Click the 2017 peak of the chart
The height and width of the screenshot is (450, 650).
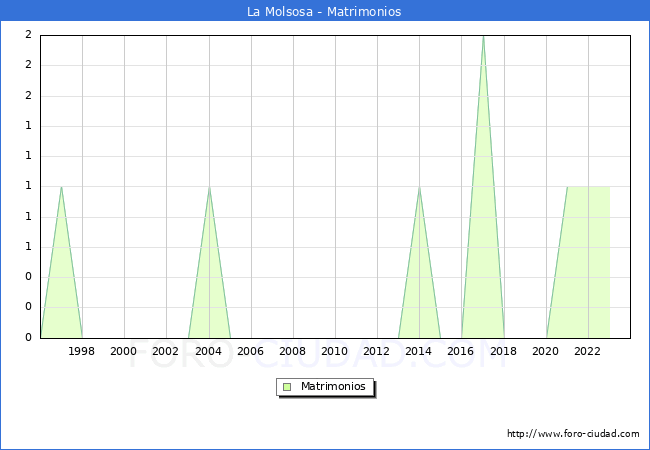tap(483, 37)
